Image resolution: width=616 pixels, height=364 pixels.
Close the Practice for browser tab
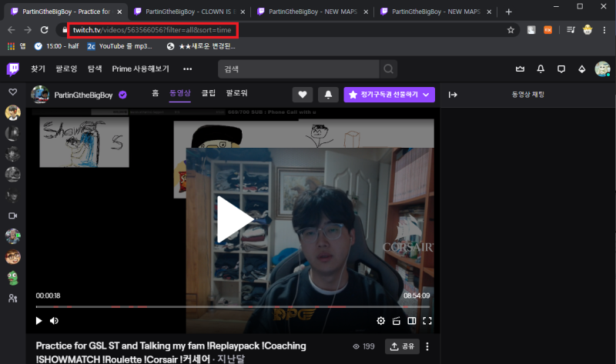point(119,12)
